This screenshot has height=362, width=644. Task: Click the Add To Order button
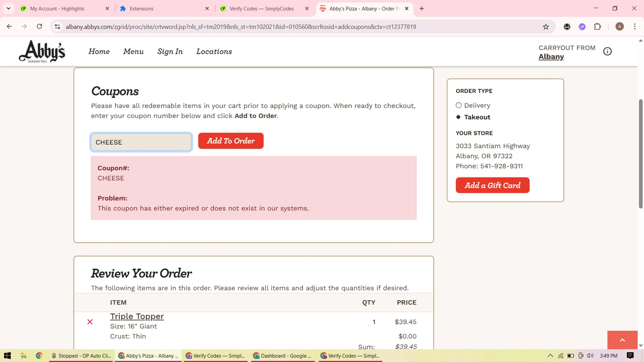coord(231,141)
